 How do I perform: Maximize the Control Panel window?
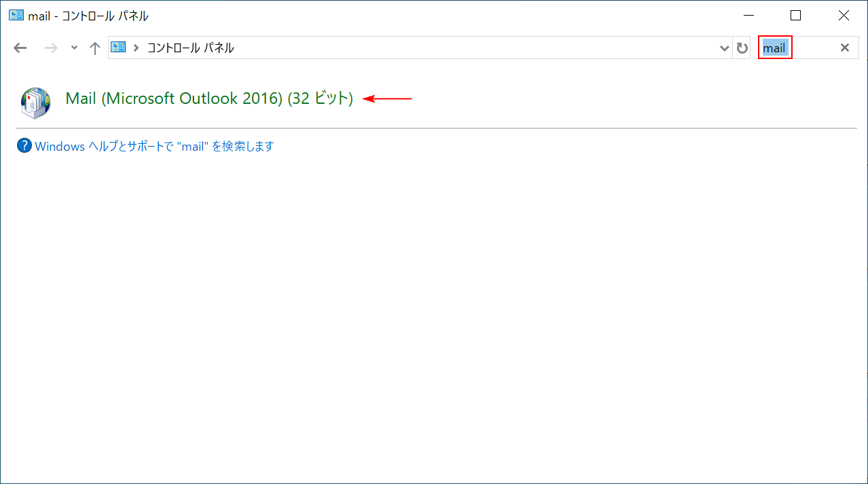coord(796,16)
